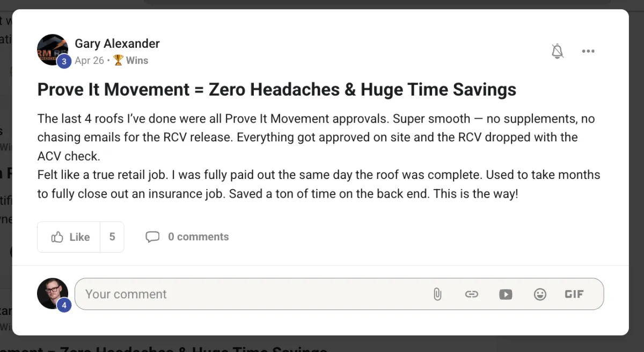
Task: Click the Prove It Movement post title
Action: pos(277,89)
